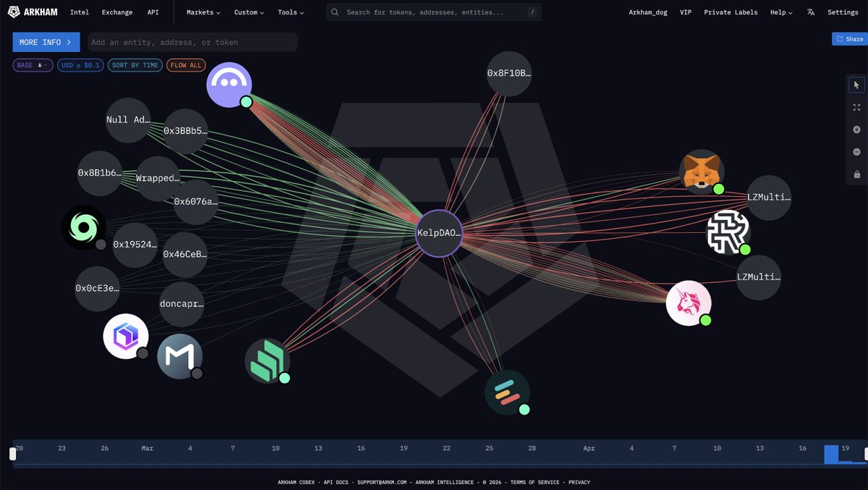Click the Share button
The image size is (868, 490).
850,39
